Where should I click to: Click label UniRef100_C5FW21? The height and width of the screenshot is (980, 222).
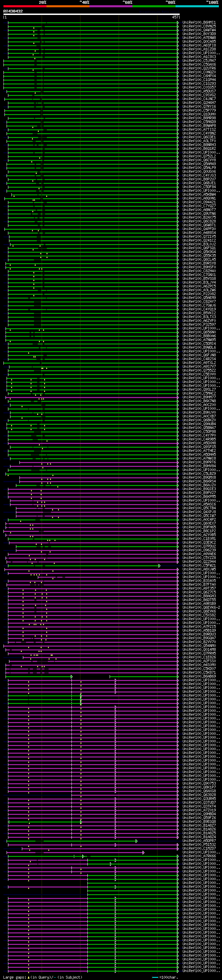point(199,565)
